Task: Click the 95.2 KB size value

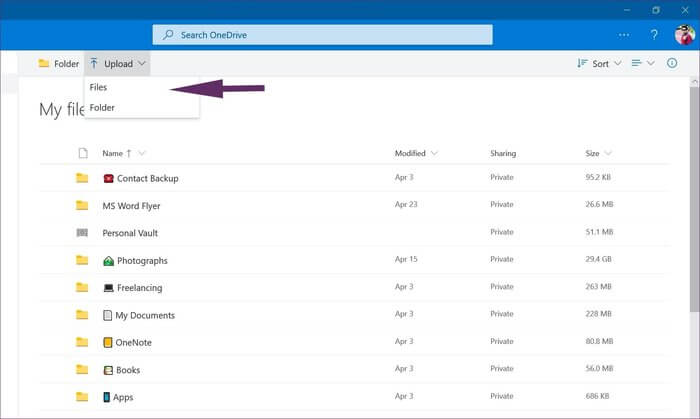Action: click(x=598, y=177)
